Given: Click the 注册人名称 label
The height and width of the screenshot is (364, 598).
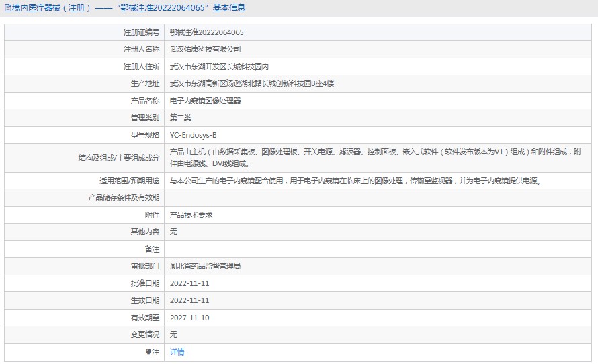Looking at the screenshot, I should pyautogui.click(x=142, y=49).
